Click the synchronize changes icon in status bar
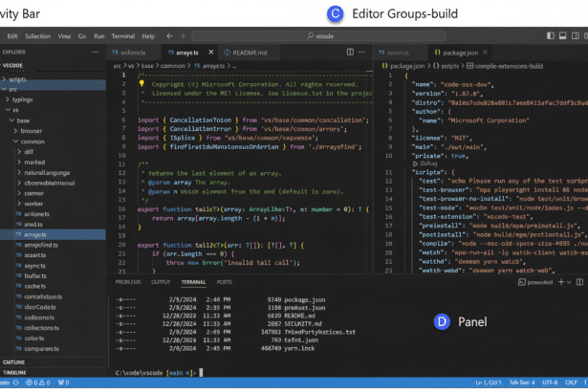 (16, 382)
